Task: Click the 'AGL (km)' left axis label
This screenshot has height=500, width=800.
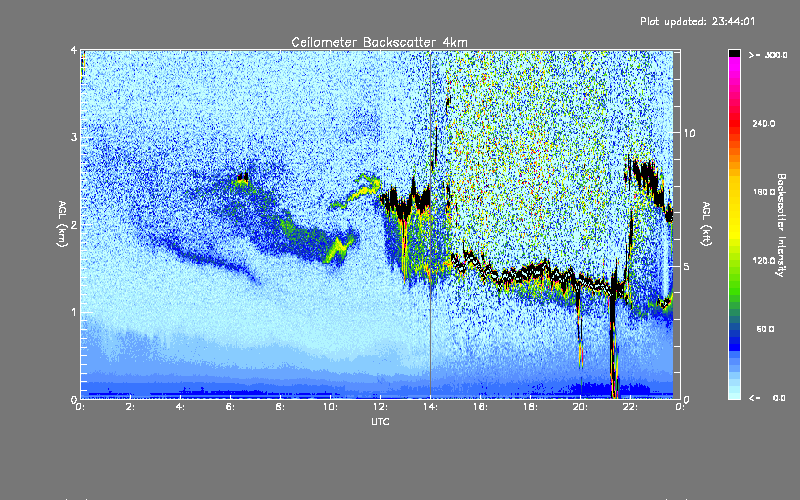Action: 62,224
